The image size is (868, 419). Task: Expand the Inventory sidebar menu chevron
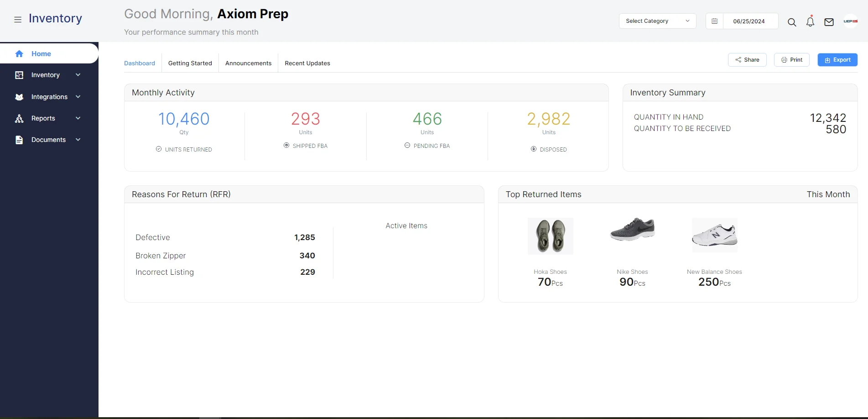click(78, 75)
